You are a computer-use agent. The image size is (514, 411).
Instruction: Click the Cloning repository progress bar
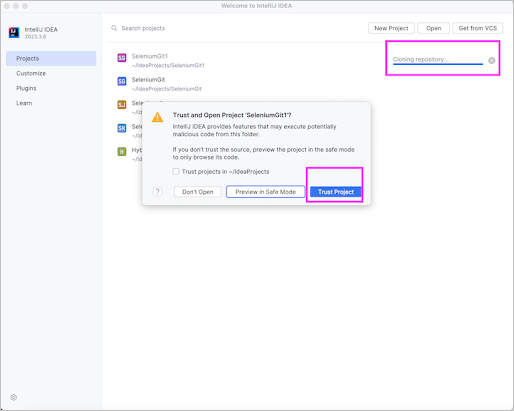click(x=438, y=64)
